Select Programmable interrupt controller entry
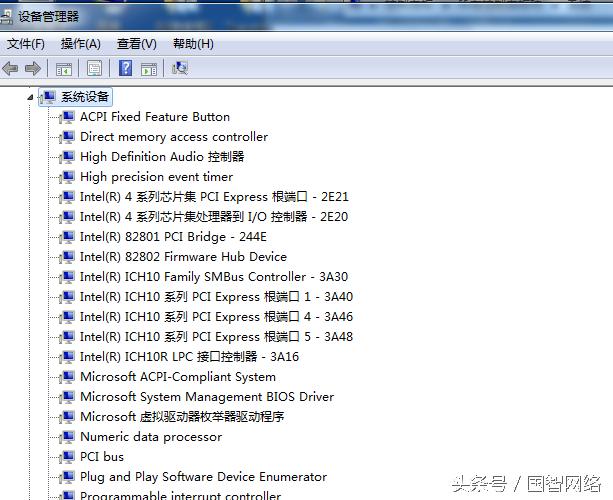The height and width of the screenshot is (500, 613). click(181, 495)
